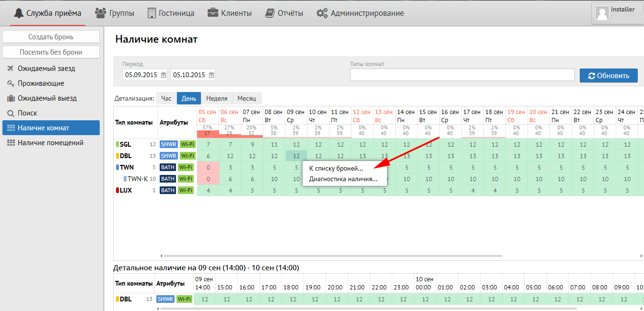
Task: Open Ожидаемый заезд in the sidebar
Action: [x=46, y=69]
